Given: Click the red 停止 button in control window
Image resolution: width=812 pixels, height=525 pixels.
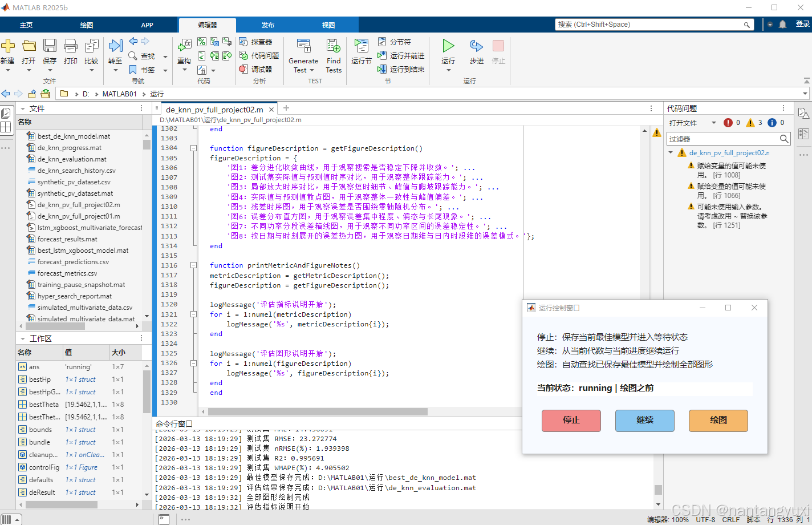Looking at the screenshot, I should (x=571, y=421).
